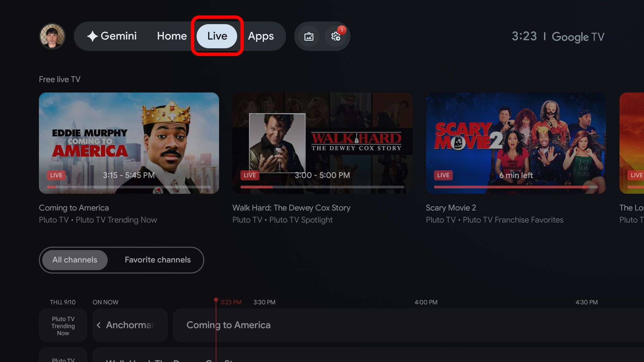This screenshot has height=362, width=644.
Task: Click the LIVE badge on Coming to America
Action: pos(56,175)
